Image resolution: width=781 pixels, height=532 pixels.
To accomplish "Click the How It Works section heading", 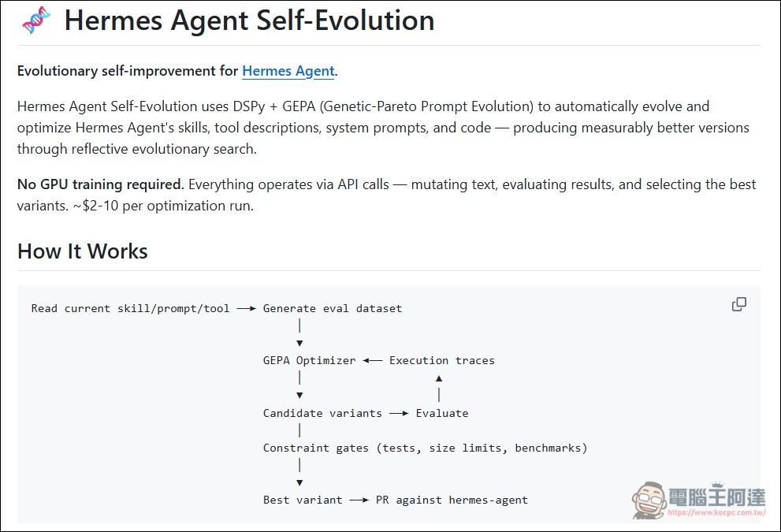I will coord(82,251).
